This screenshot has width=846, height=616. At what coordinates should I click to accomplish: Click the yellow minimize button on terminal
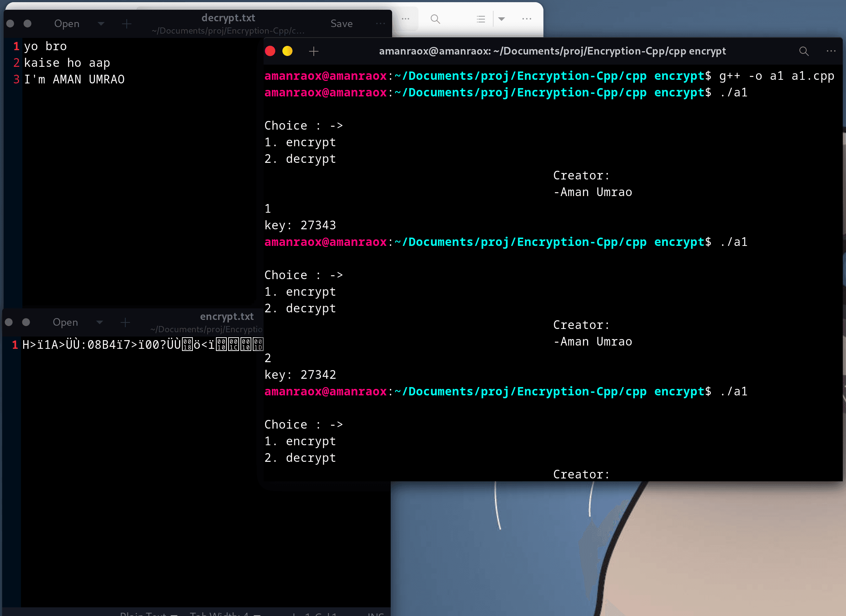287,51
